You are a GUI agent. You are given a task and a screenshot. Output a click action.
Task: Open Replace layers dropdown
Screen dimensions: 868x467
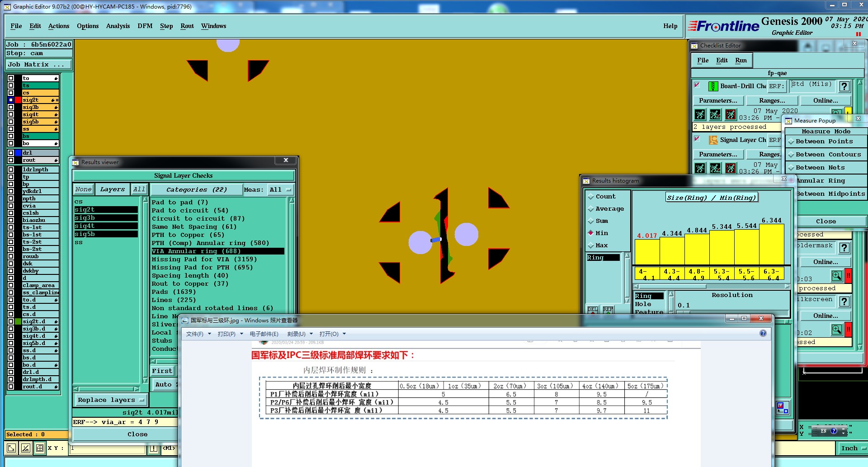[111, 400]
